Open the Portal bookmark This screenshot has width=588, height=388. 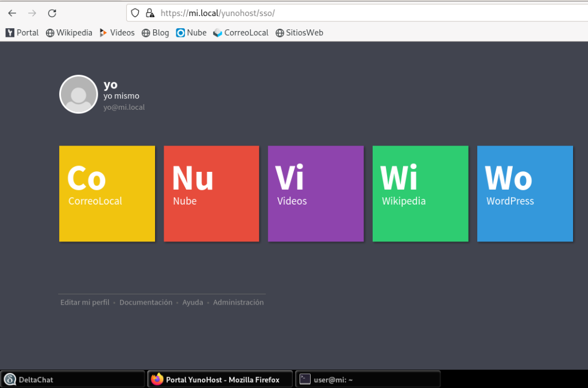point(22,33)
